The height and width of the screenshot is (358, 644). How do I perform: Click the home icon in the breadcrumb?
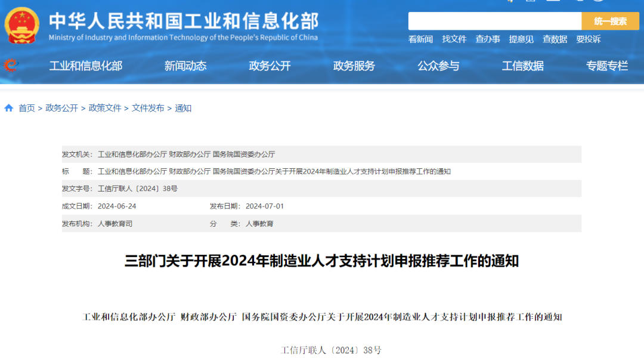pos(8,107)
